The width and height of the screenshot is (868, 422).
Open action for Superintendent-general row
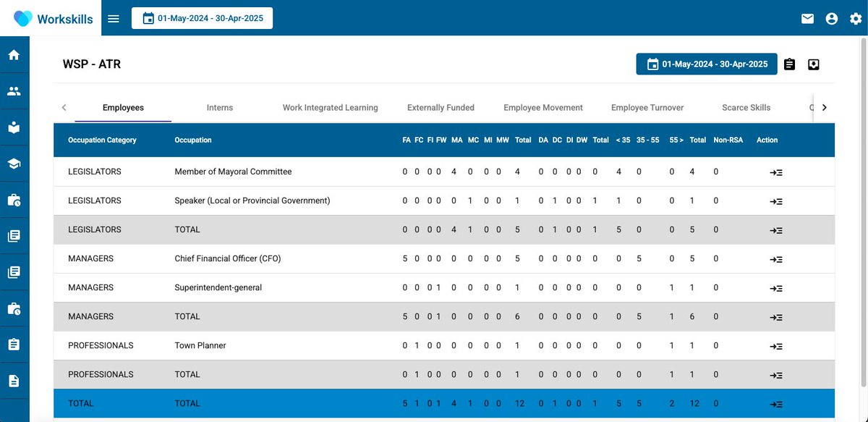(x=776, y=288)
